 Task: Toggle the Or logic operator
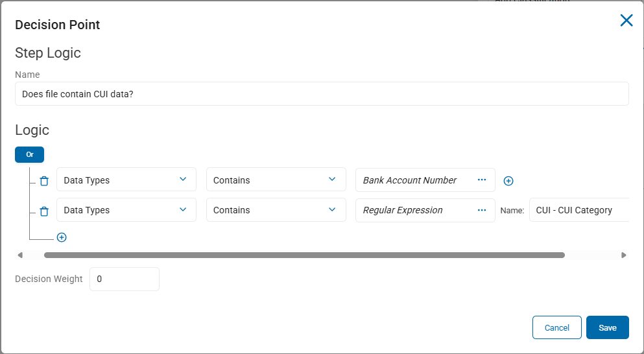pos(30,154)
